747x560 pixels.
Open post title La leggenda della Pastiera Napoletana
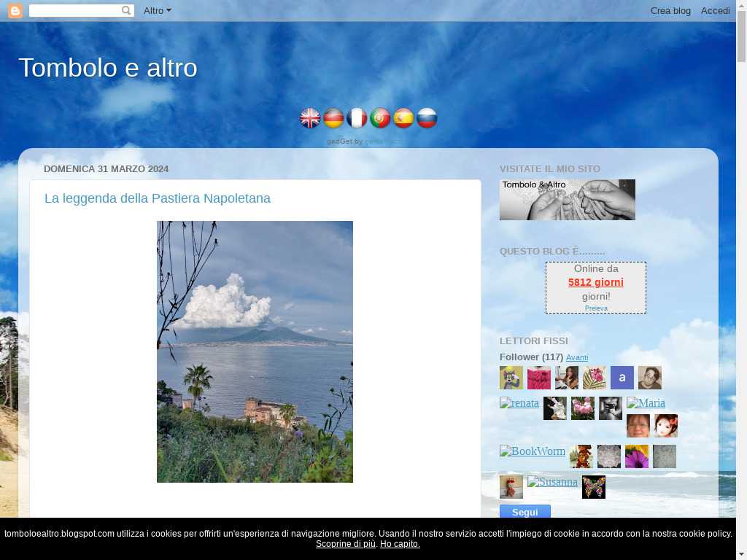(158, 198)
